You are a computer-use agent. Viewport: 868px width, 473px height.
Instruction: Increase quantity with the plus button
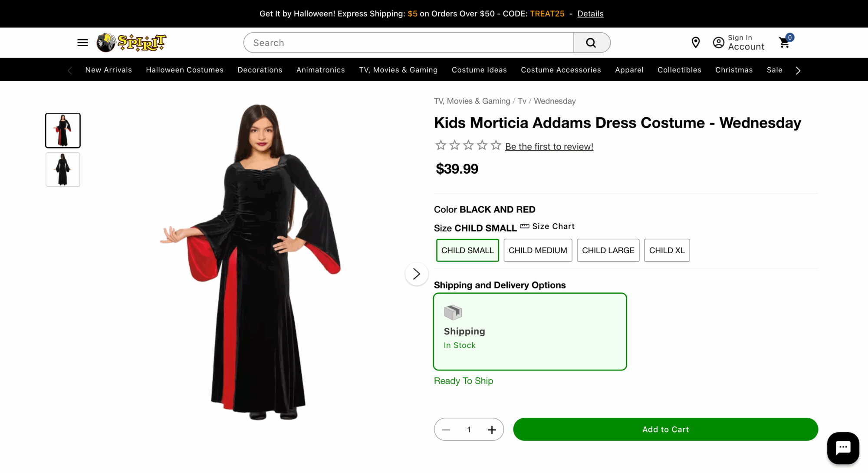point(492,430)
